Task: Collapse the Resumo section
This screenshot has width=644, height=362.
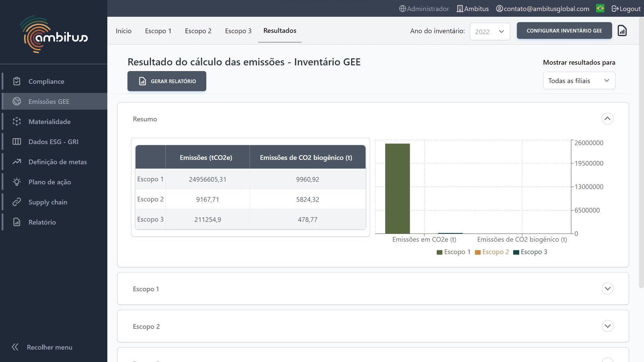Action: point(607,119)
